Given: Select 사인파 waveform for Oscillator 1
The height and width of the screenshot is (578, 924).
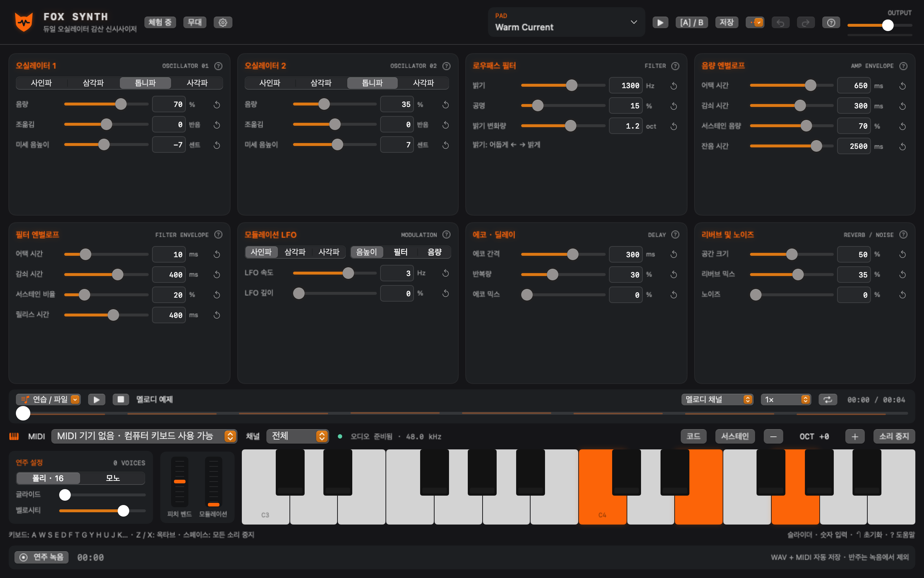Looking at the screenshot, I should (41, 83).
